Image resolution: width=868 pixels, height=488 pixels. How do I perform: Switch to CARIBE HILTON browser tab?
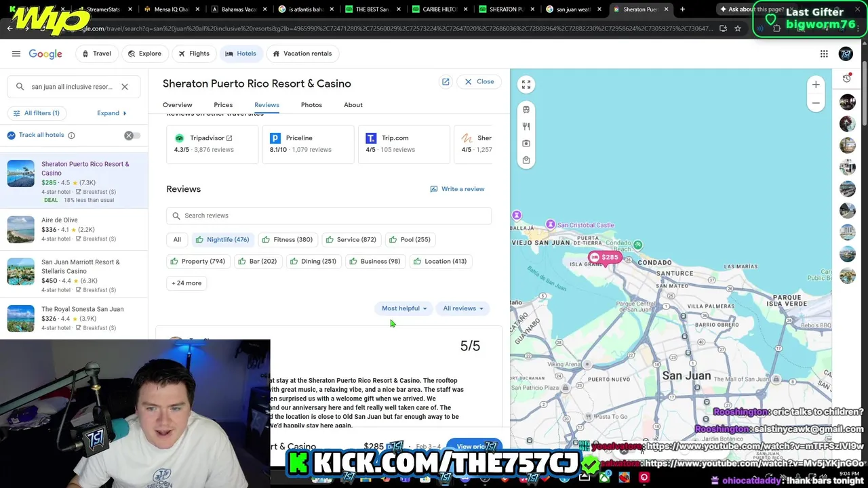point(437,9)
